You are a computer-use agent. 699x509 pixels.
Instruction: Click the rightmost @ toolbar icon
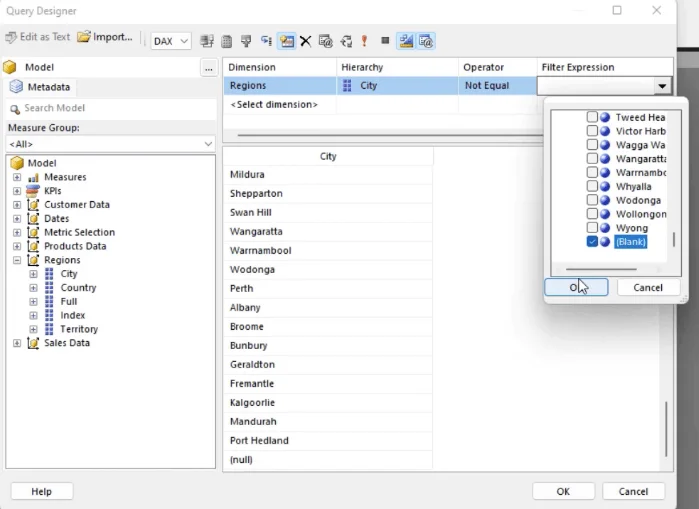(x=426, y=41)
